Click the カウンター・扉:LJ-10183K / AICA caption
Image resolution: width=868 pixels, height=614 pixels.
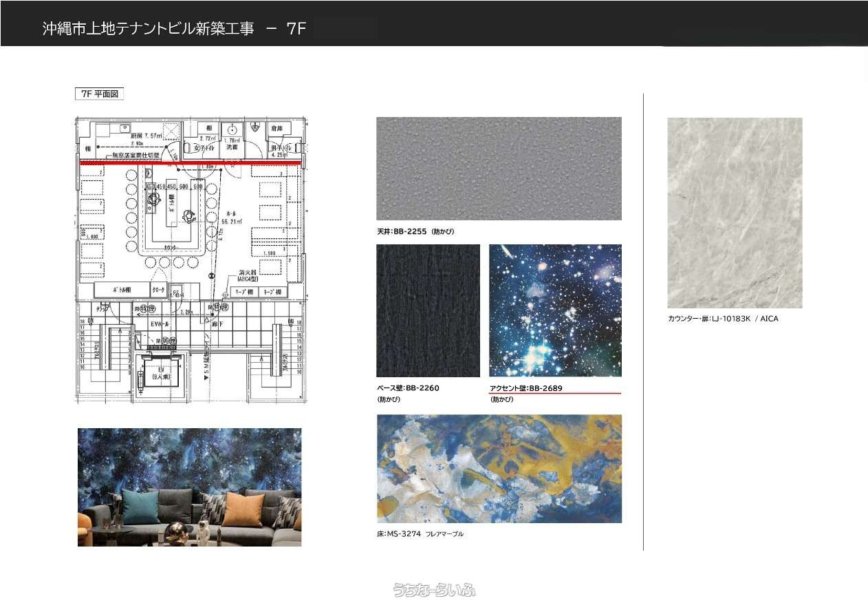(723, 319)
